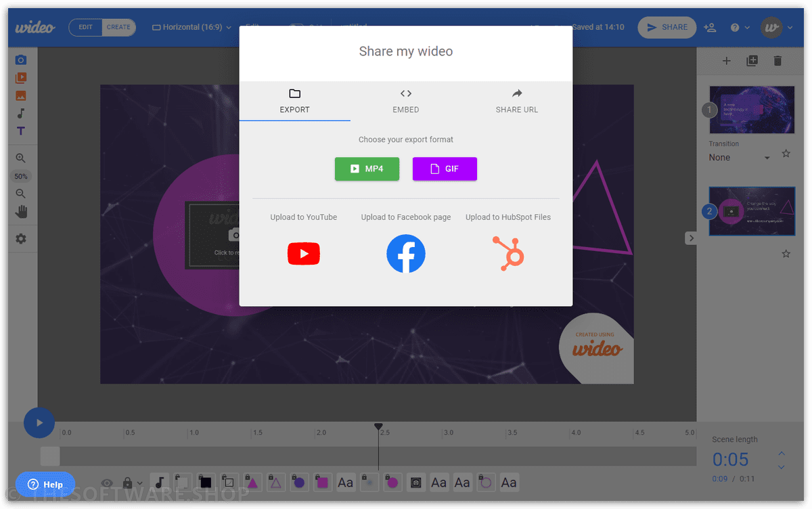812x509 pixels.
Task: Click the zoom in magnifier
Action: 21,158
